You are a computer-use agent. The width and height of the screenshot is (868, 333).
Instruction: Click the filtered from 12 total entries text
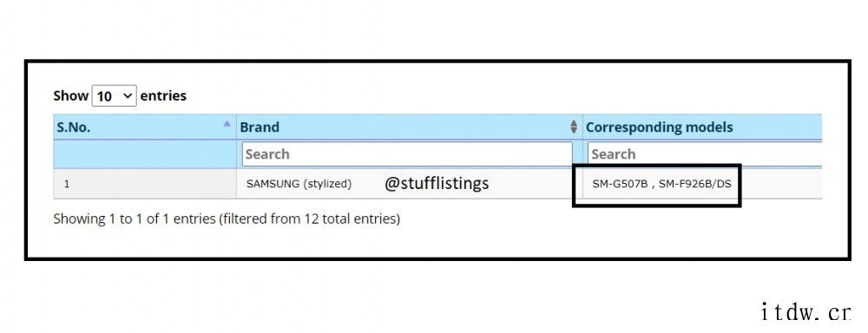click(x=309, y=219)
